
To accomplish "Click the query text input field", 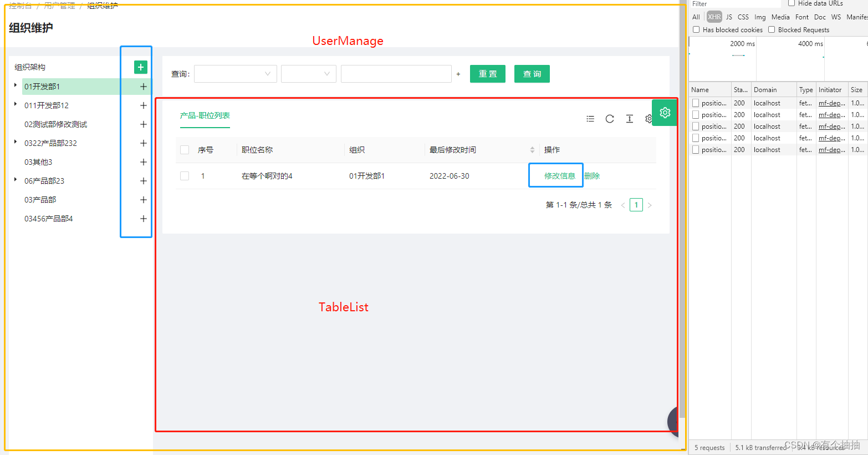I will coord(396,73).
